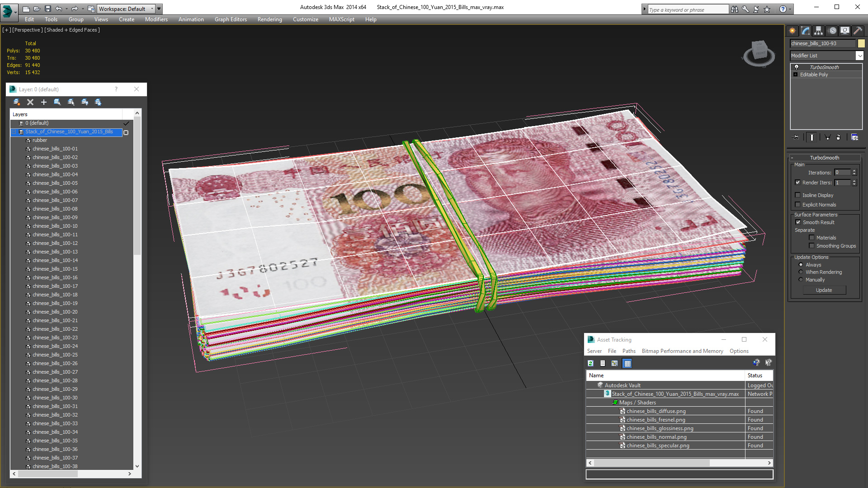Screen dimensions: 868x488
Task: Open the undo history dropdown arrow
Action: pos(67,9)
